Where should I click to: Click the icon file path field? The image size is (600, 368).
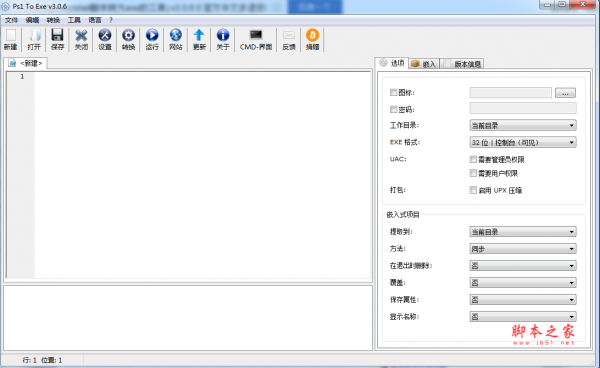[x=510, y=93]
